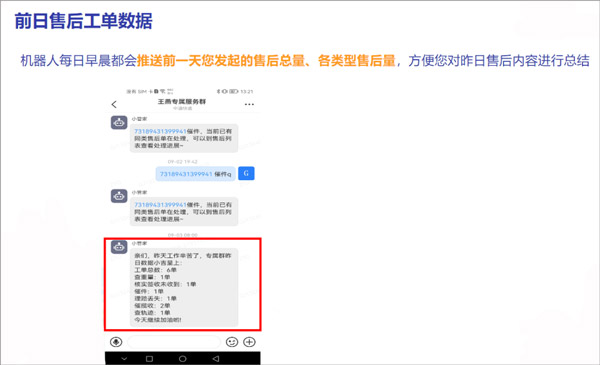The width and height of the screenshot is (600, 365).
Task: Focus the chat message input field
Action: coord(174,342)
